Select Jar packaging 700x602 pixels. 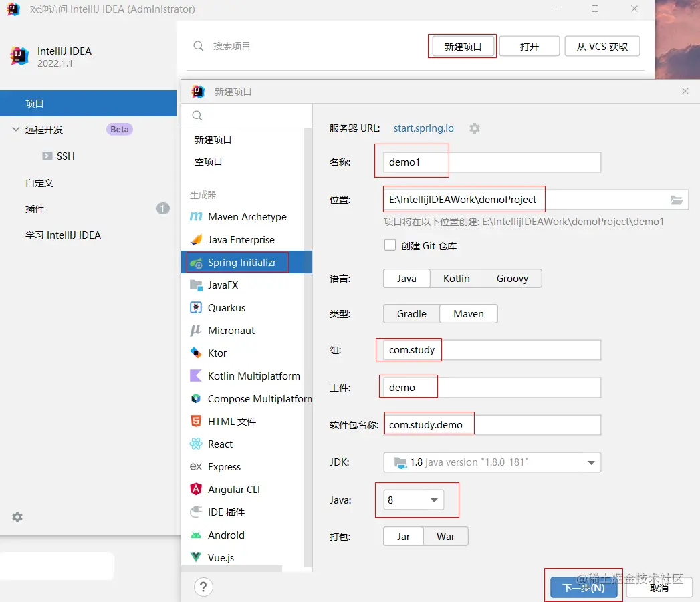403,537
